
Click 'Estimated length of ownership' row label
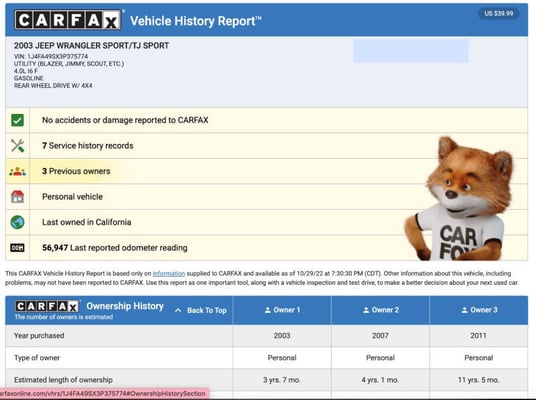63,380
